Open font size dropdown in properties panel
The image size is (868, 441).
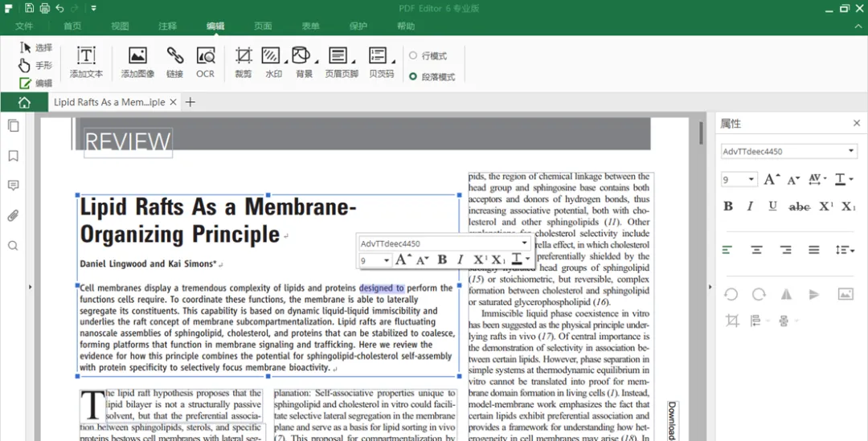pos(751,179)
